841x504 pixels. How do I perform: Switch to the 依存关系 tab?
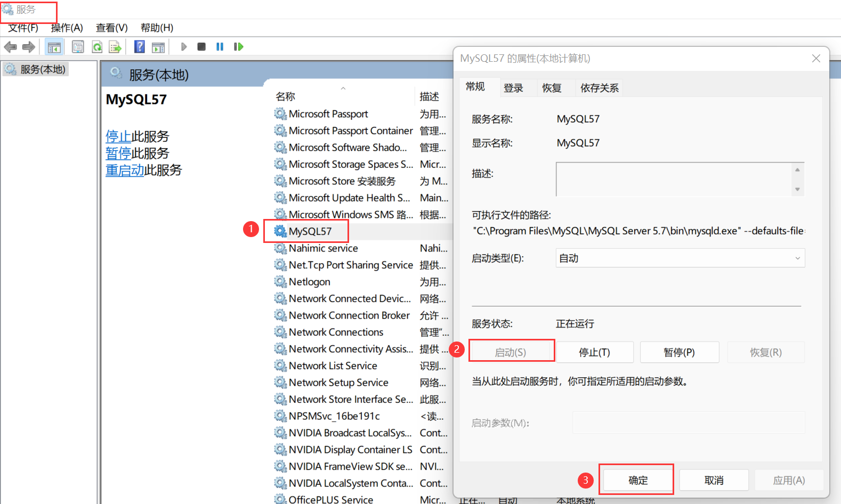pos(600,88)
